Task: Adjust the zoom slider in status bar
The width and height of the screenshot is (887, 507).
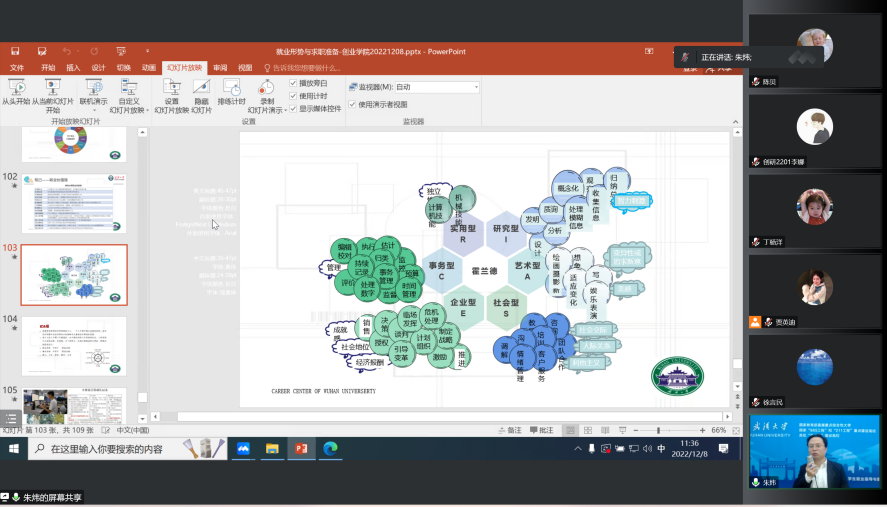Action: pos(658,430)
